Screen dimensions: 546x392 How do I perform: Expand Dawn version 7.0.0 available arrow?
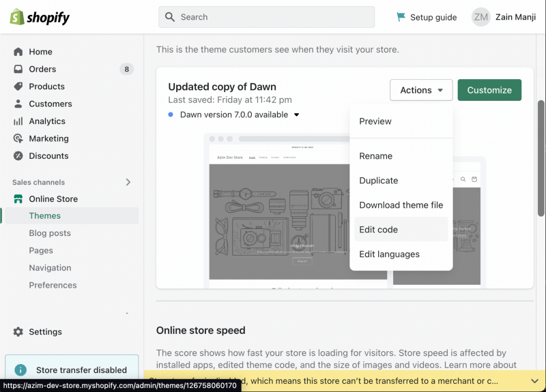click(296, 115)
